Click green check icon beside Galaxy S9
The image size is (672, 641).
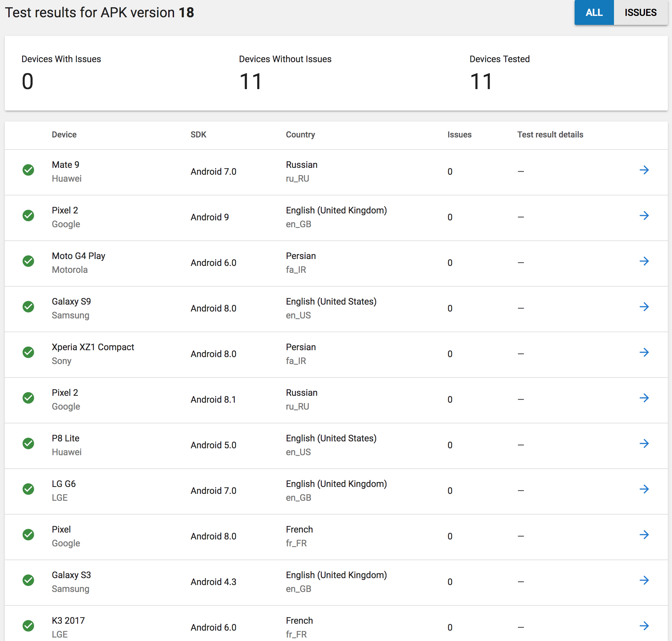(28, 307)
